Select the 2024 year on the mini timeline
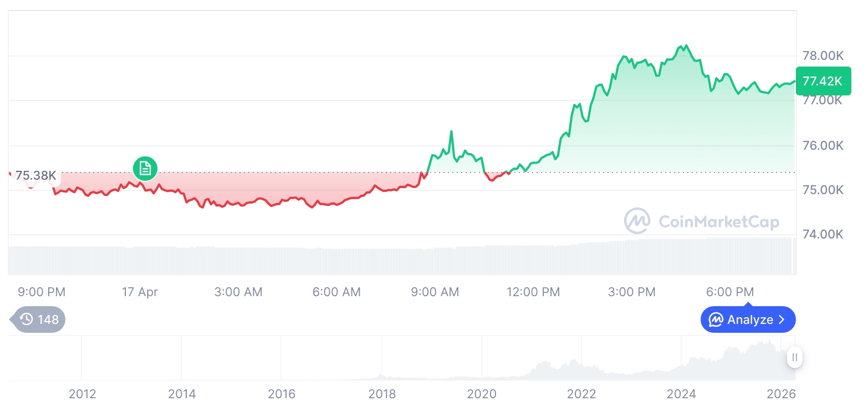868x406 pixels. [x=681, y=394]
